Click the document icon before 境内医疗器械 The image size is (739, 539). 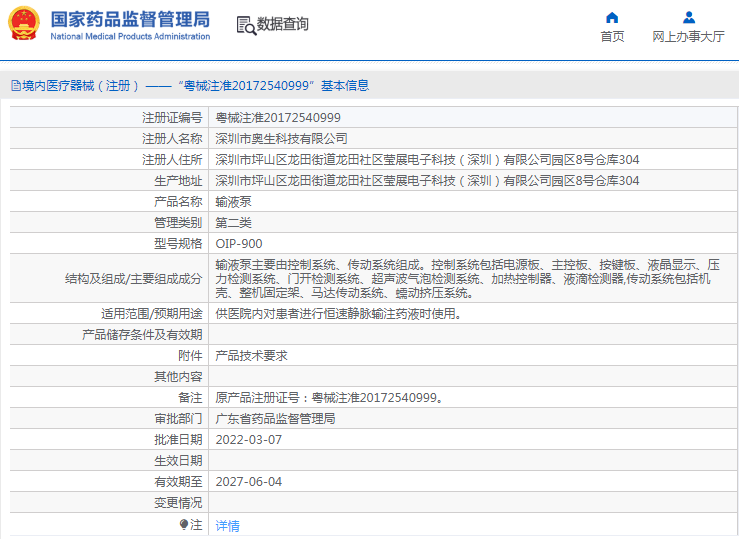point(16,86)
